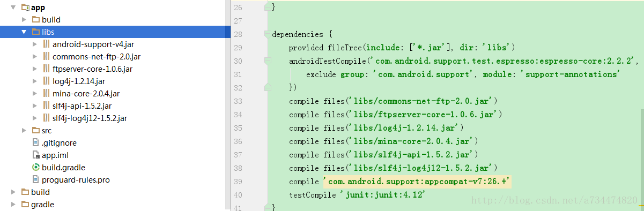Image resolution: width=644 pixels, height=211 pixels.
Task: Click the commons-net-ftp-2.0.jar file icon
Action: point(47,57)
